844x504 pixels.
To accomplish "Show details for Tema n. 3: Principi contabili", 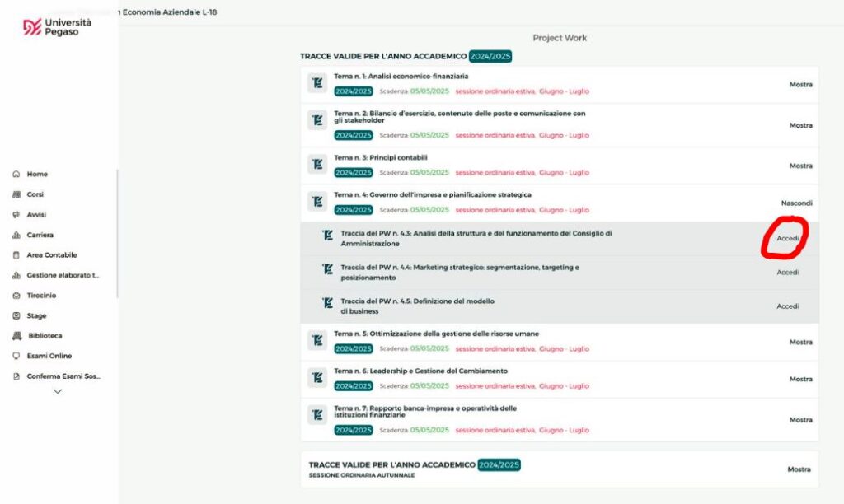I will (800, 166).
